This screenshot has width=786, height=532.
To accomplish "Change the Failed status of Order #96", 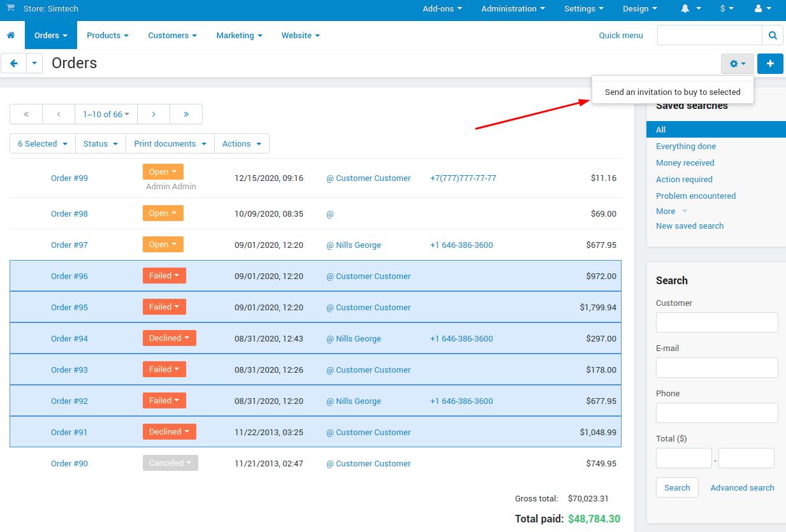I will point(164,276).
